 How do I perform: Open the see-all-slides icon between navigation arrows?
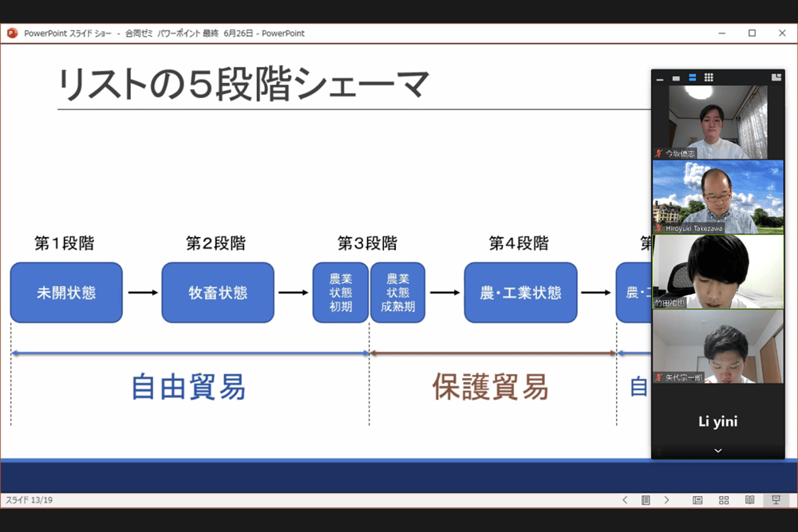(646, 500)
